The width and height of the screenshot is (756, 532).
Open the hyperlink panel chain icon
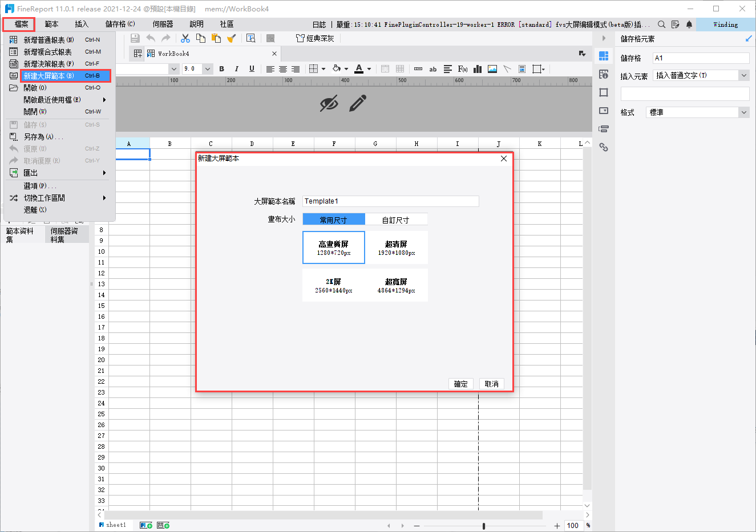click(x=604, y=147)
